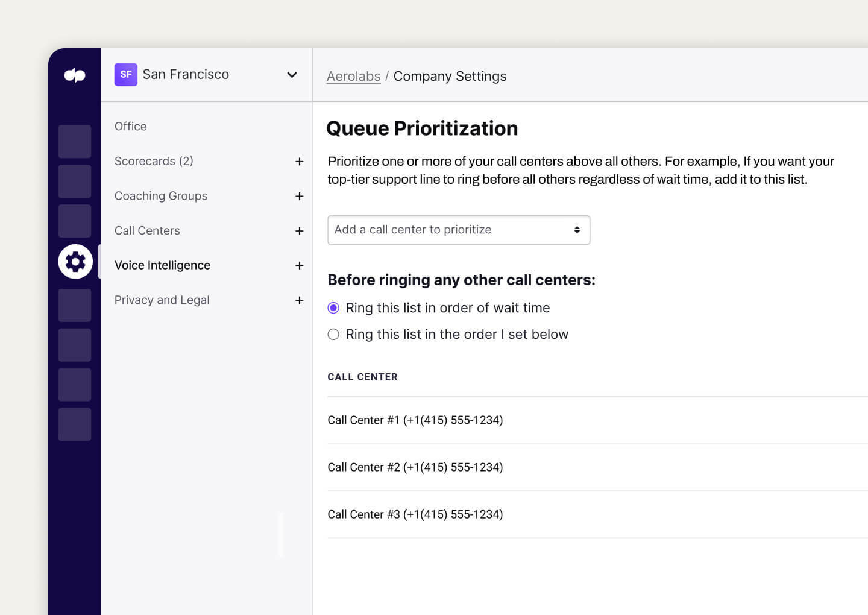This screenshot has height=615, width=868.
Task: Expand the San Francisco office selector
Action: coord(292,75)
